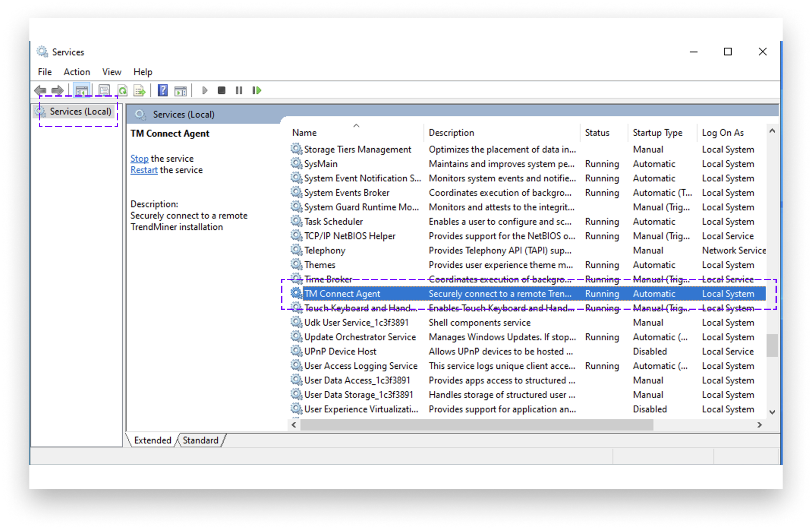This screenshot has height=530, width=812.
Task: Sort by the Name column header
Action: pyautogui.click(x=304, y=133)
